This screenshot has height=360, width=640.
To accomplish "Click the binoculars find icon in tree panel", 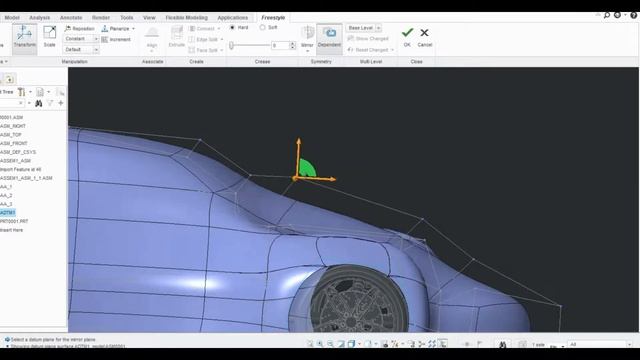I will click(x=39, y=103).
